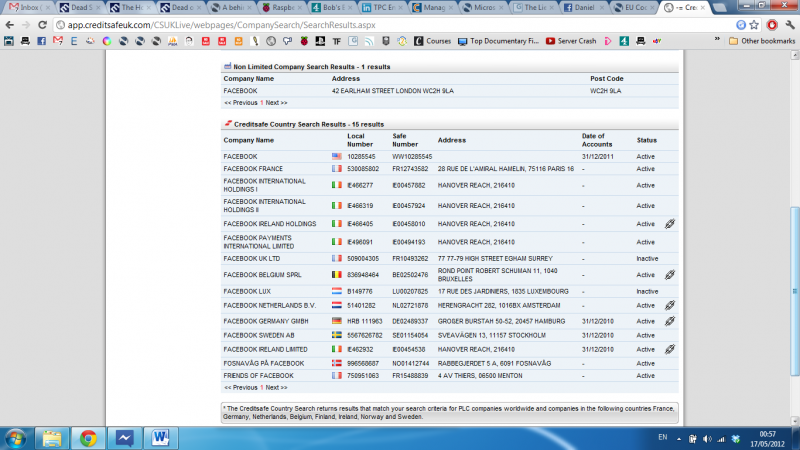Switch to the Raspbe tab

tap(284, 7)
